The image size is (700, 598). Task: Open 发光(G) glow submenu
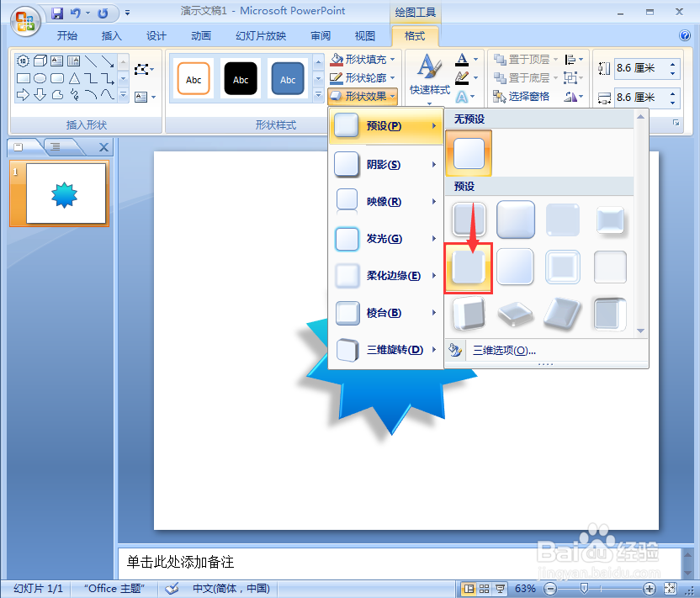[x=385, y=239]
